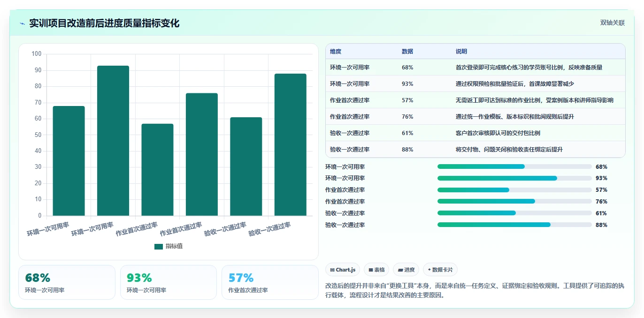Click the description 通过权限预检和批量验证后
Viewport: 644px width, 318px height.
[489, 84]
